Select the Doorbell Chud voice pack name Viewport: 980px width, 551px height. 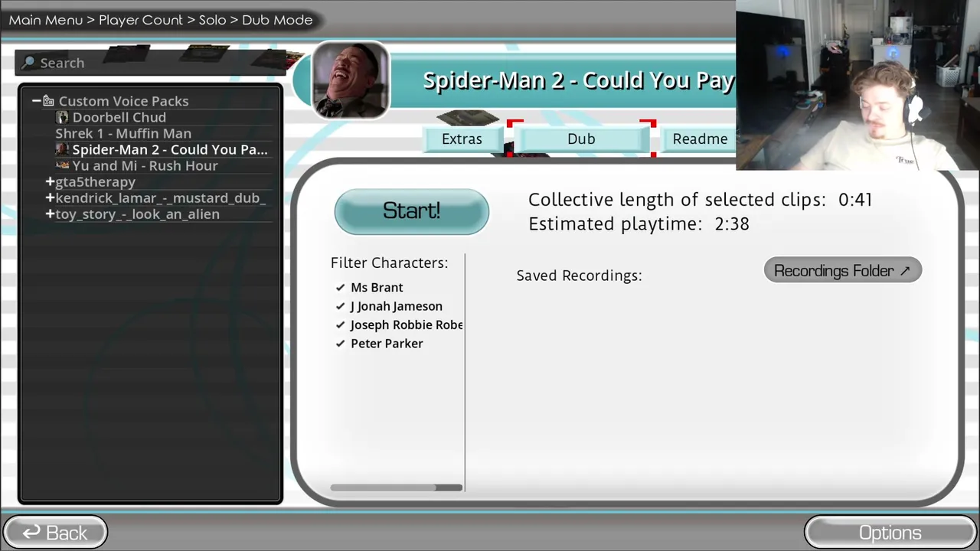[x=119, y=117]
